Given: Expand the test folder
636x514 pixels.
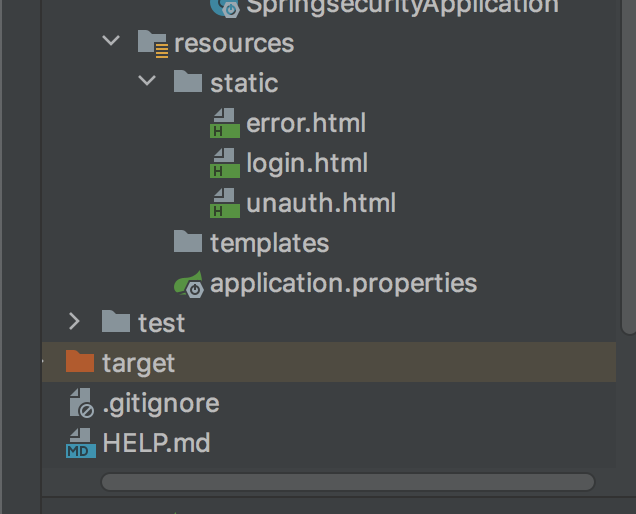Looking at the screenshot, I should pos(74,322).
